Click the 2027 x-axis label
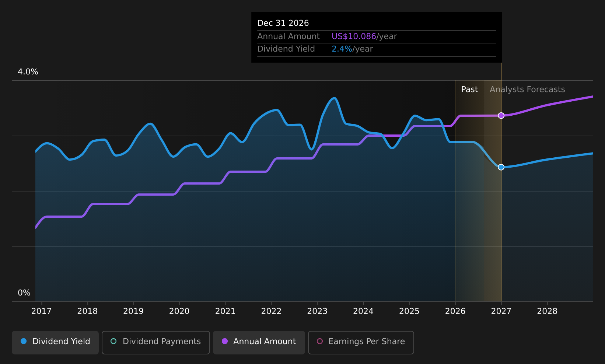 point(501,311)
